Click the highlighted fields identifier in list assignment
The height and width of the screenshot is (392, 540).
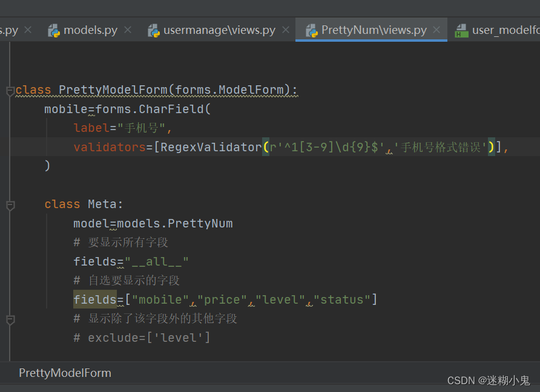[x=95, y=299]
